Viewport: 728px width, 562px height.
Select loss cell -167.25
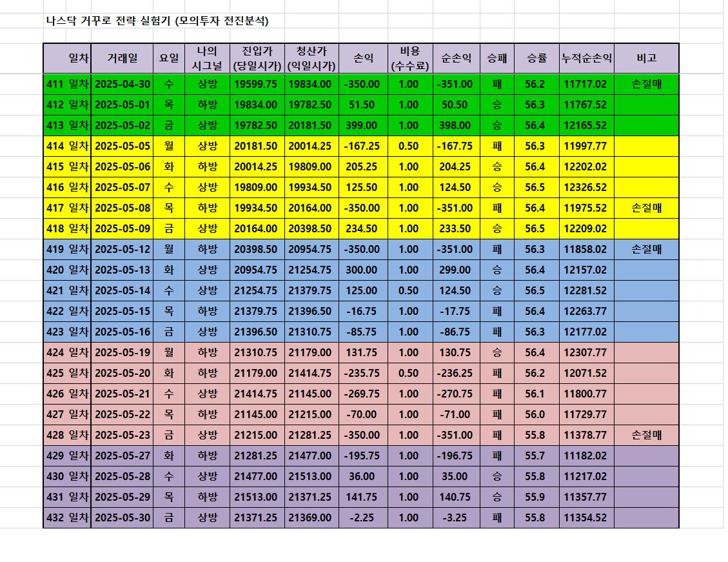click(x=363, y=146)
